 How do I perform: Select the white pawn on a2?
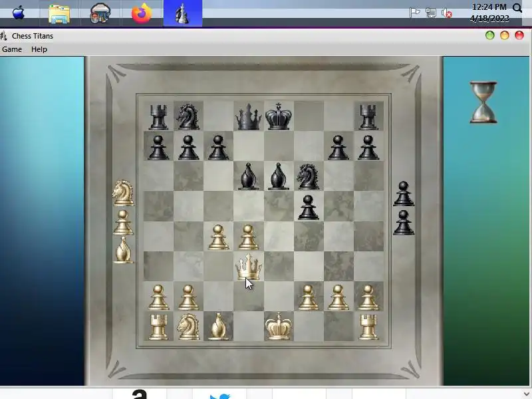click(x=158, y=297)
